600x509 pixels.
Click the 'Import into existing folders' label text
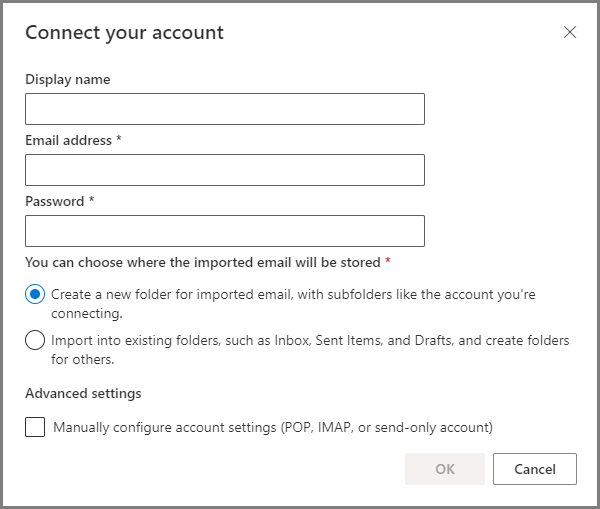[310, 349]
